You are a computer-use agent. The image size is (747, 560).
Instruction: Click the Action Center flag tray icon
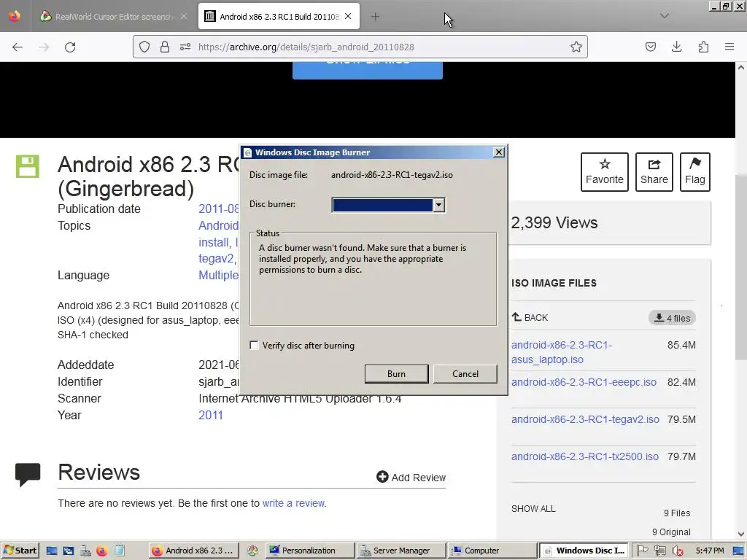point(642,551)
